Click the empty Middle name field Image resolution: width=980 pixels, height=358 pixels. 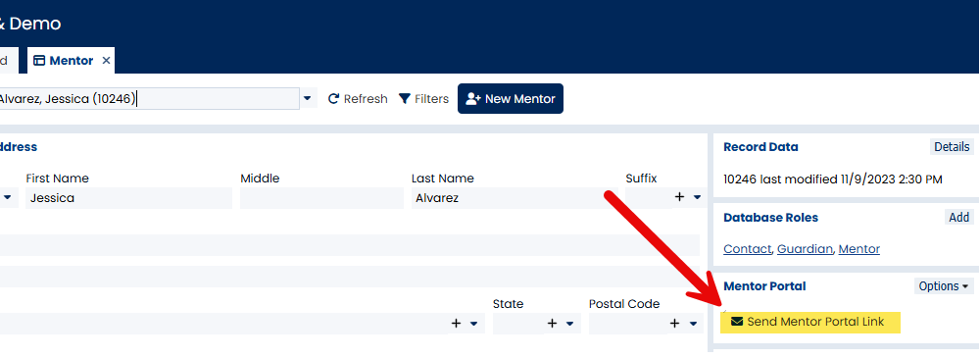tap(321, 198)
